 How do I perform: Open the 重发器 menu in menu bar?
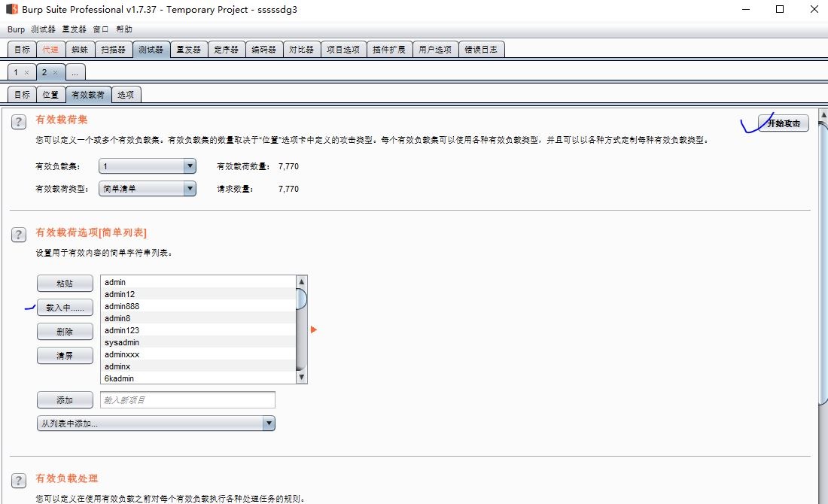[x=74, y=29]
